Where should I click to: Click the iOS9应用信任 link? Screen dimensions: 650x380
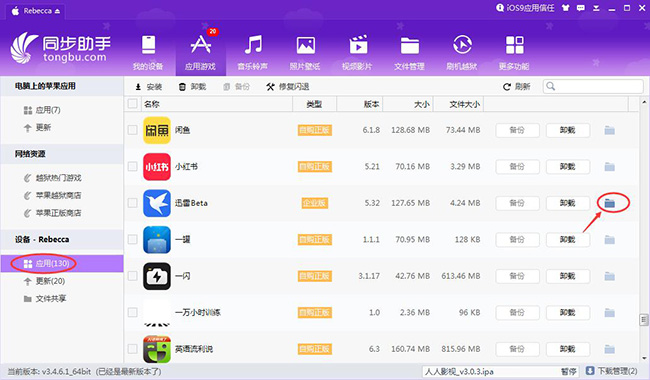(525, 8)
